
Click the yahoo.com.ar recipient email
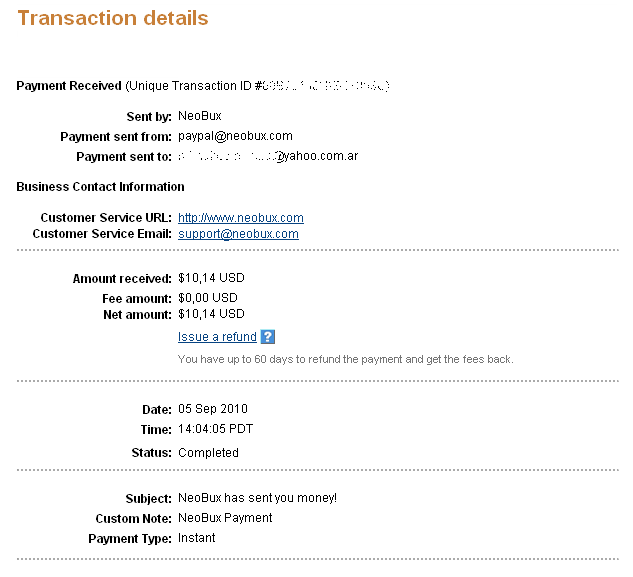[x=268, y=156]
